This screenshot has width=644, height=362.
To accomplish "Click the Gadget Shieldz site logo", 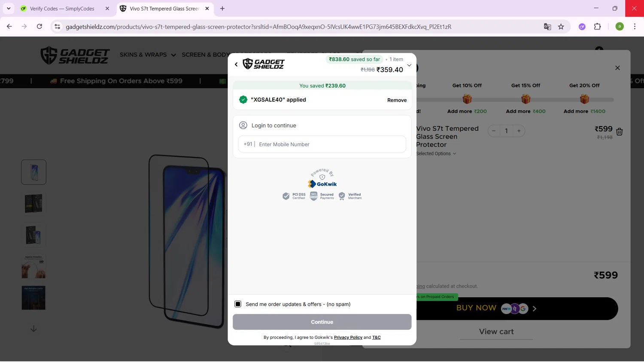I will pos(75,55).
